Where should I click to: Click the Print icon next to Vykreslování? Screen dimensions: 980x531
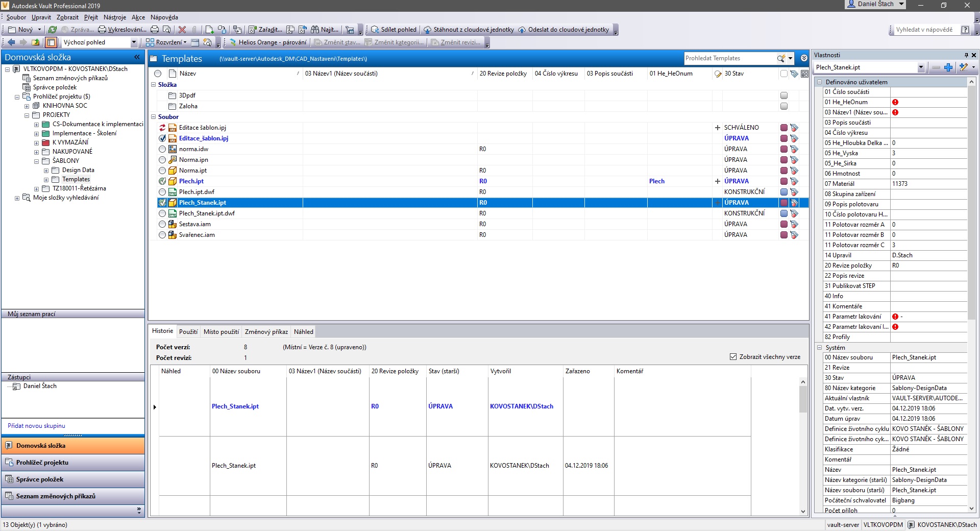[x=155, y=30]
